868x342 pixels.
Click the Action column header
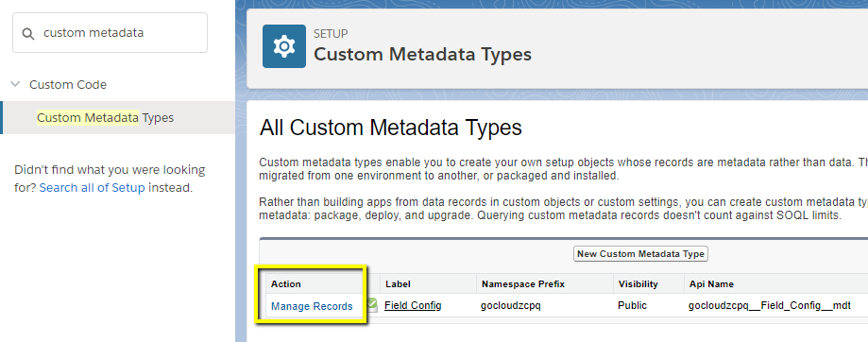(285, 283)
